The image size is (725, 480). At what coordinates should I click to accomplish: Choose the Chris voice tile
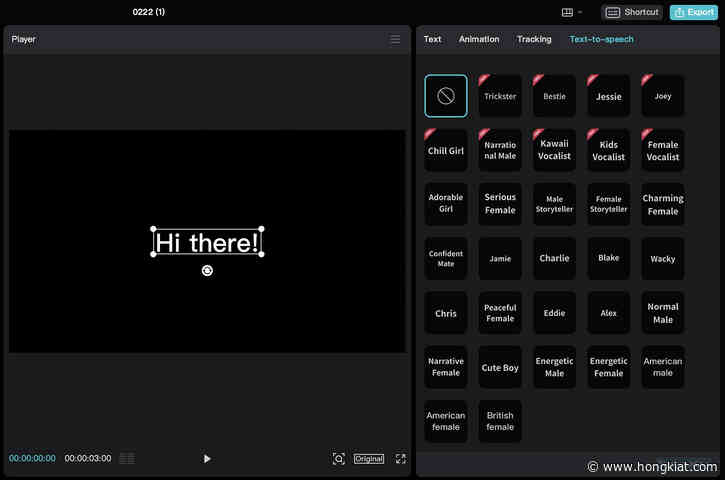446,313
